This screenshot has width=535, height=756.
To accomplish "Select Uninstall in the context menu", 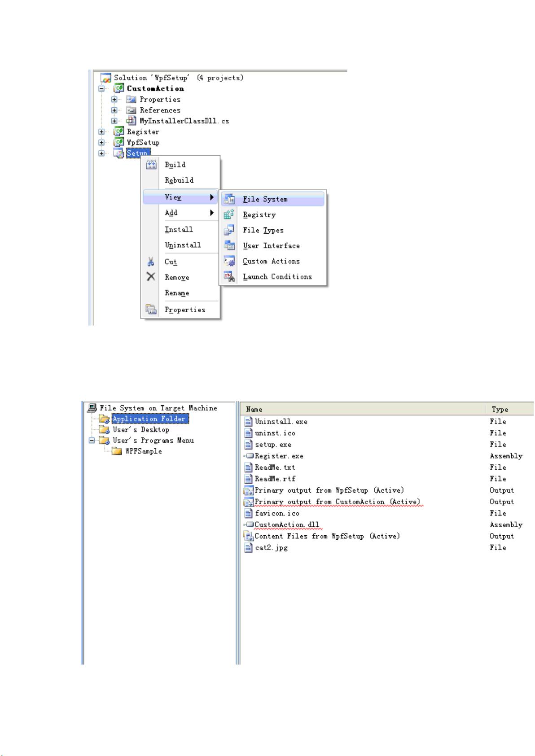I will point(183,245).
